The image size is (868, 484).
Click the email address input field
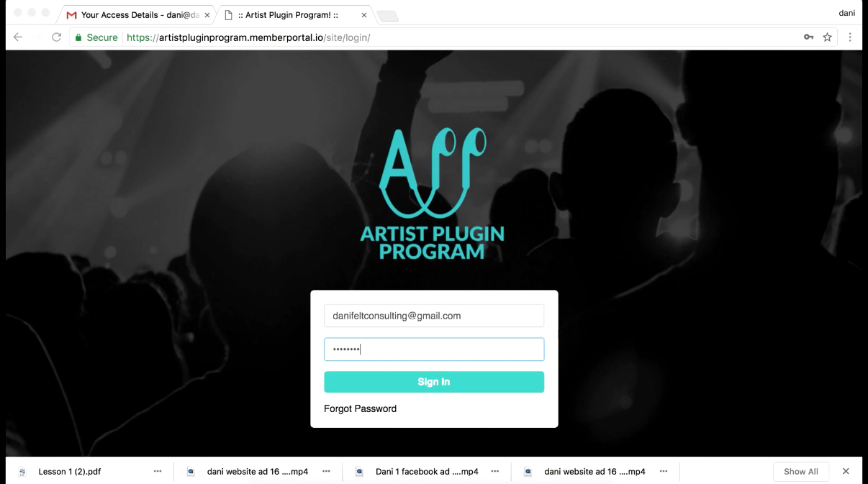[434, 316]
